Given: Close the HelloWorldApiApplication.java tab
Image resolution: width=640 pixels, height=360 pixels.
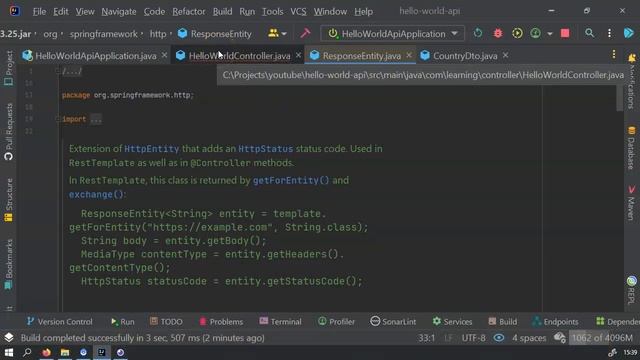Looking at the screenshot, I should [x=164, y=55].
